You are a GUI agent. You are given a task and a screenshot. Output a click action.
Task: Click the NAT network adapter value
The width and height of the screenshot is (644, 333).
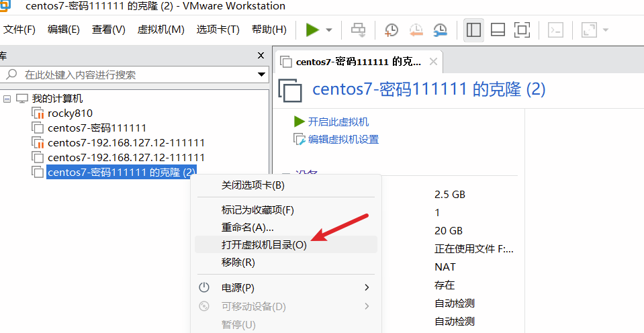(x=445, y=267)
